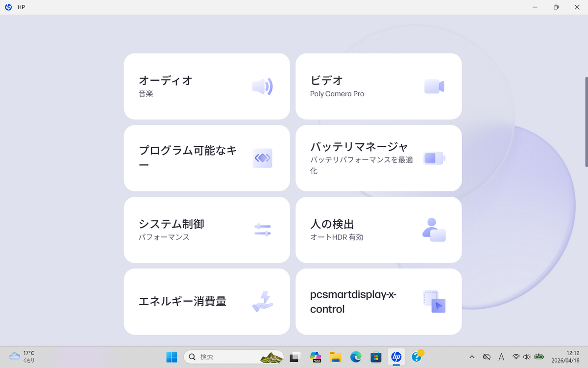The height and width of the screenshot is (368, 588).
Task: Click the energy hand icon on エネルギー消費量 card
Action: point(263,301)
